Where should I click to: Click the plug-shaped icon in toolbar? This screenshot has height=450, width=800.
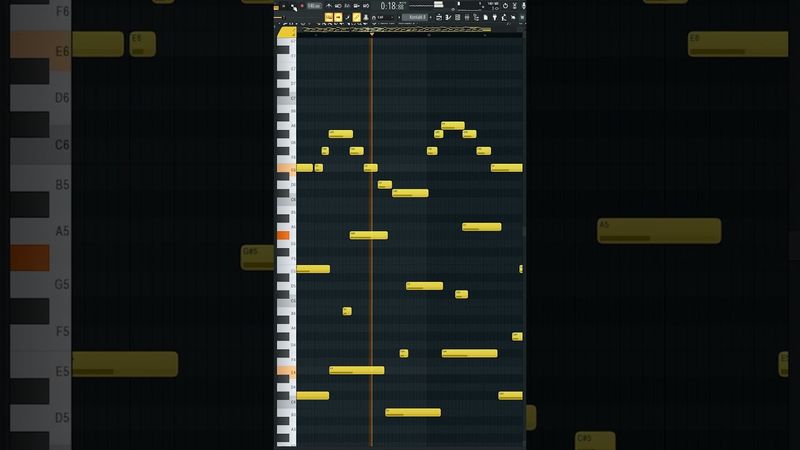495,17
